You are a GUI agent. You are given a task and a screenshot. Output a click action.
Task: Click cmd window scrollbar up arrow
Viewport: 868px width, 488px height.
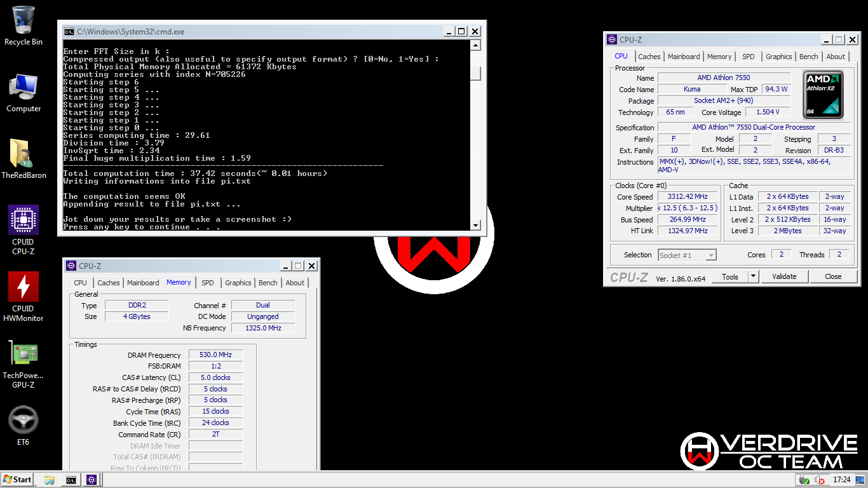pyautogui.click(x=475, y=45)
